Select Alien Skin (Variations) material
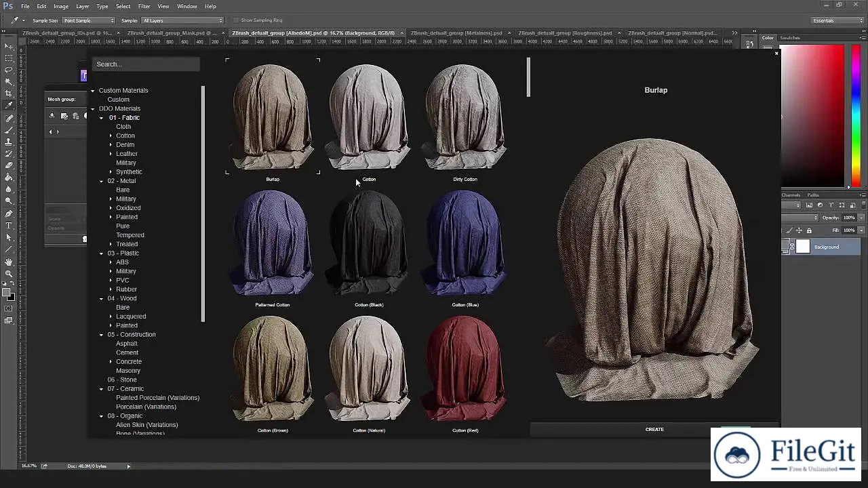The height and width of the screenshot is (488, 868). [147, 425]
